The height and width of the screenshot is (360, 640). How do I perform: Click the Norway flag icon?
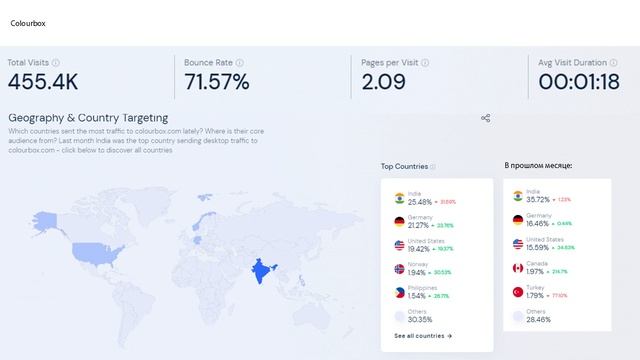[x=400, y=269]
